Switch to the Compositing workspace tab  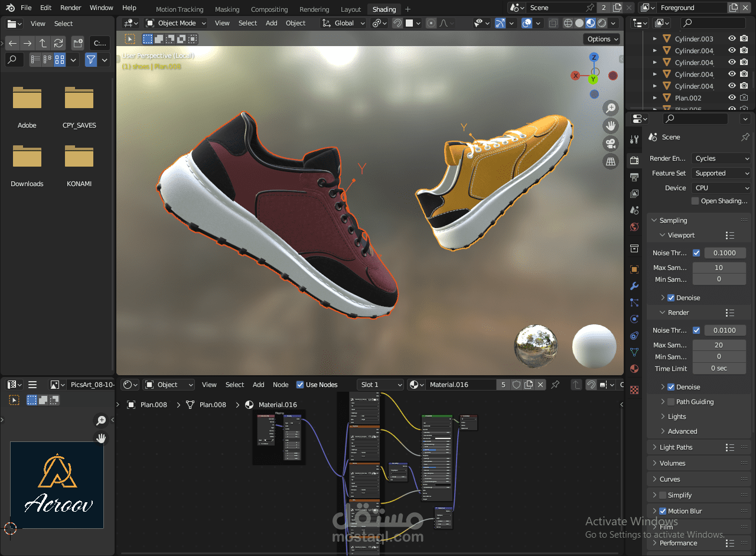pyautogui.click(x=269, y=9)
